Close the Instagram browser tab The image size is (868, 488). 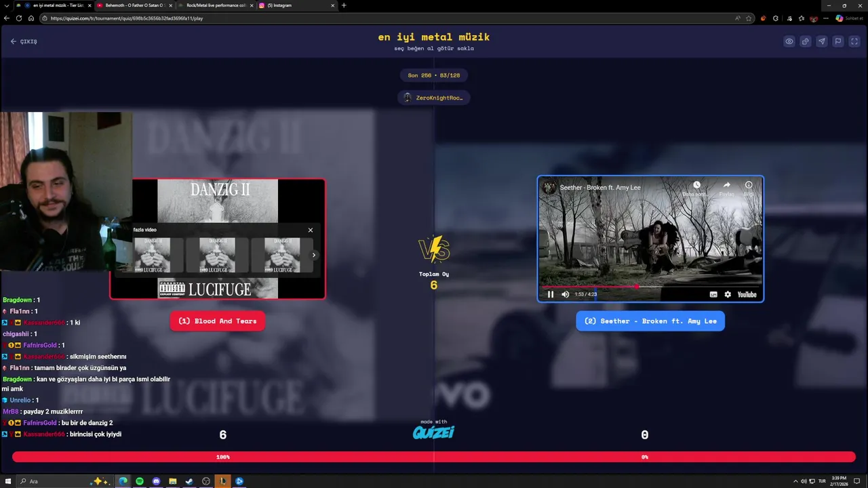click(333, 5)
